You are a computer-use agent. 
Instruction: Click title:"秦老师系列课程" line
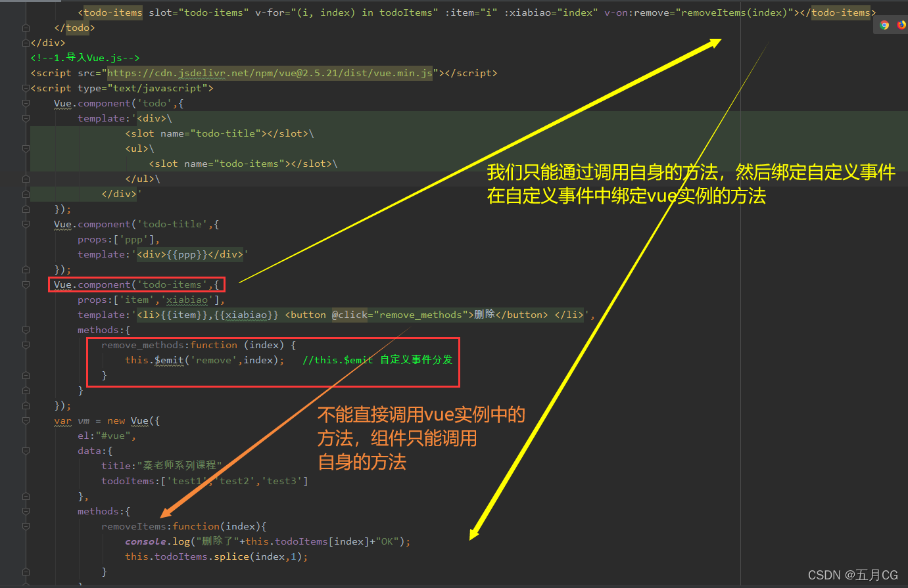click(x=162, y=466)
